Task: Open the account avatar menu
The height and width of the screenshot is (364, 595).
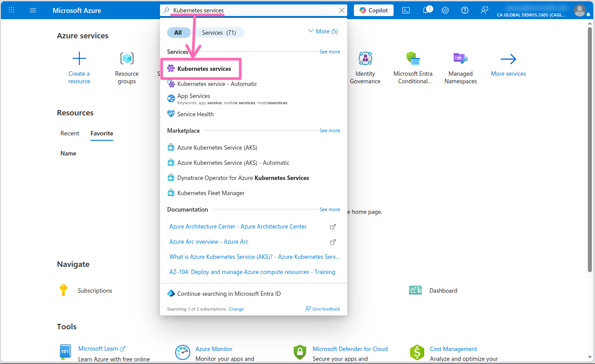Action: [x=579, y=10]
